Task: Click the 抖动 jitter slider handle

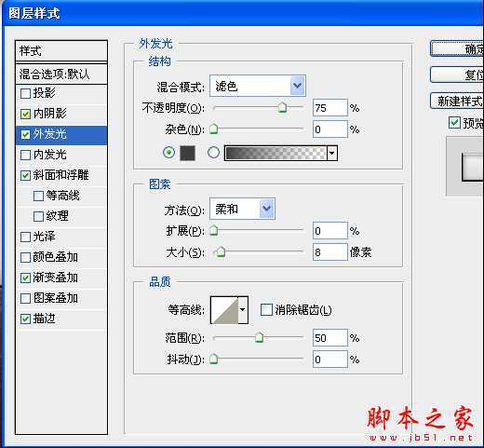Action: tap(213, 359)
